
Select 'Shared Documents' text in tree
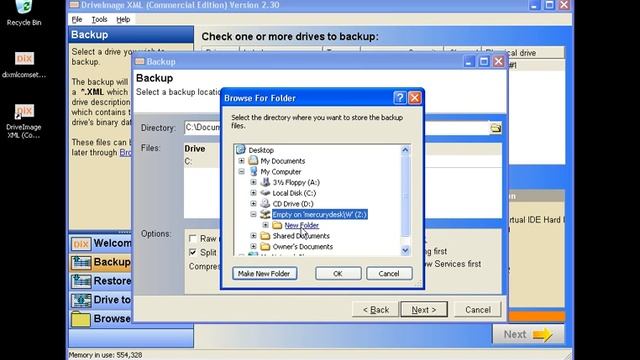[x=301, y=236]
